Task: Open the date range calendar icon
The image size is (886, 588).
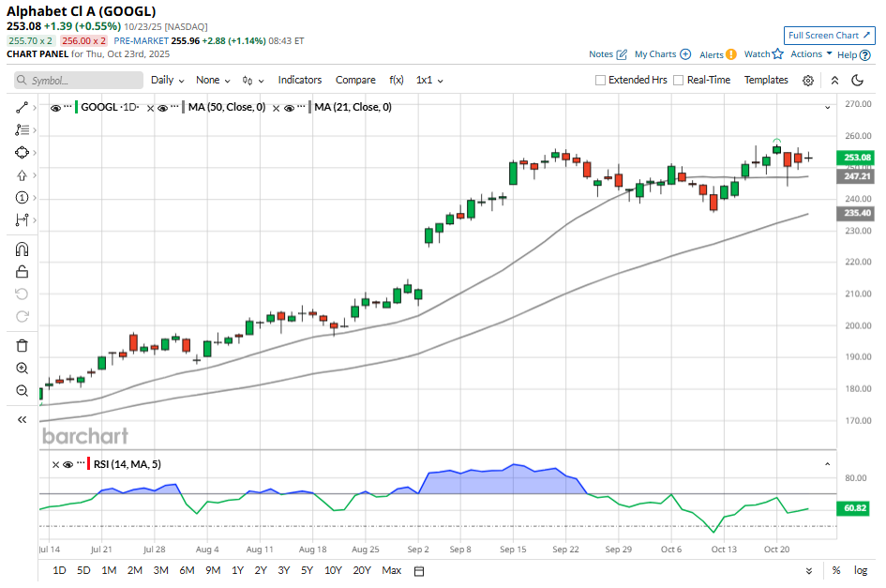Action: 419,571
